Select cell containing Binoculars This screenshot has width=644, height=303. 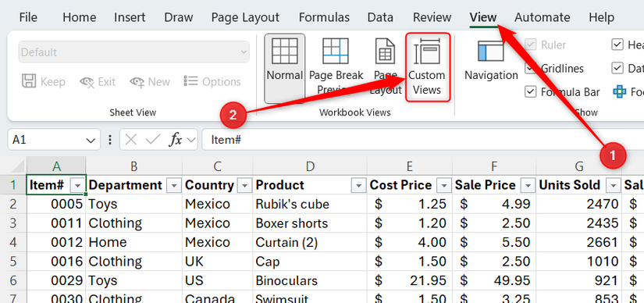point(310,280)
